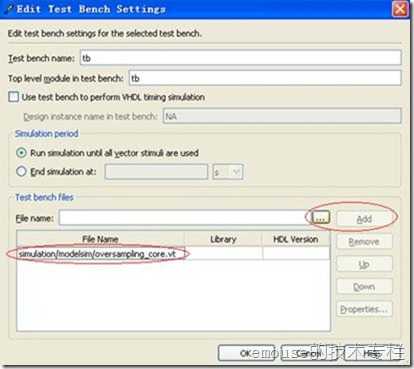
Task: Click the HDL Version column header
Action: coord(296,239)
